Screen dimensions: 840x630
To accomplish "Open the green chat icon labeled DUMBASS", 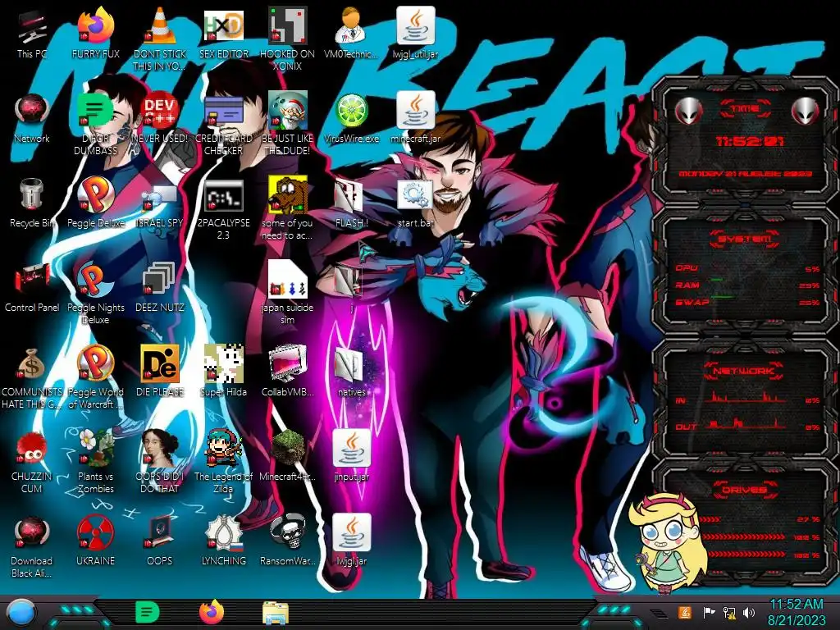I will click(x=96, y=111).
